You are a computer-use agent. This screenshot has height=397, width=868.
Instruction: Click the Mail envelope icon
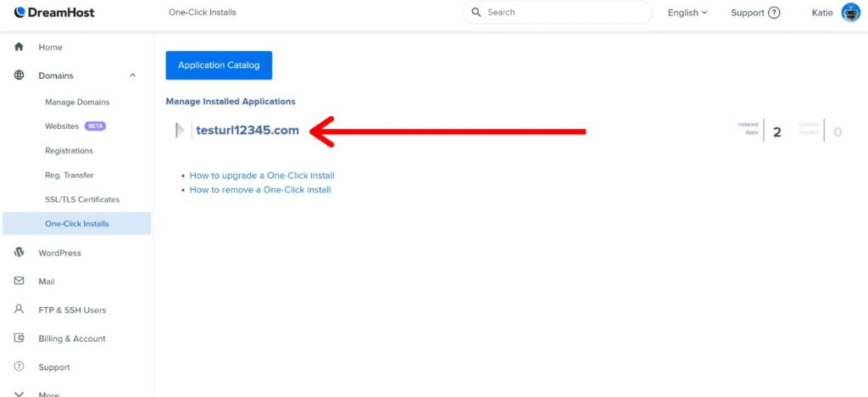19,281
